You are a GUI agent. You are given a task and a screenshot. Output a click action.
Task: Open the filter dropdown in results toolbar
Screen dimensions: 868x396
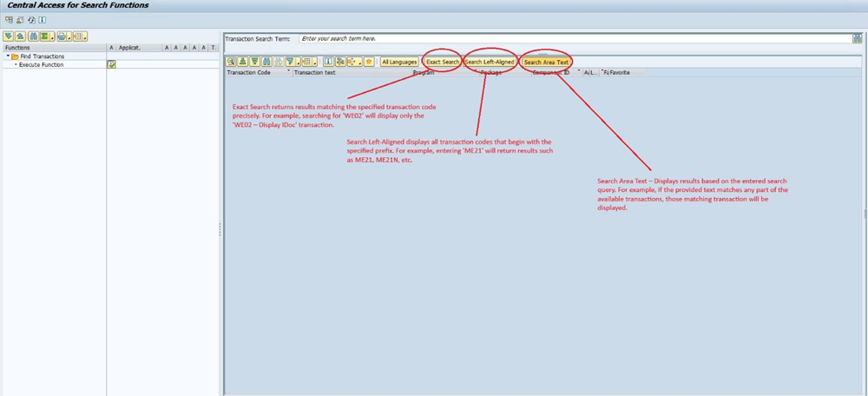(297, 62)
